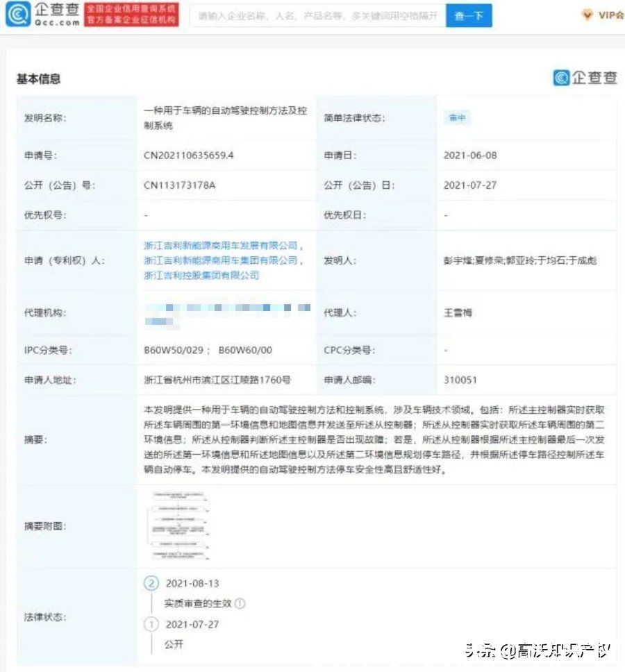The image size is (625, 672).
Task: Click step 1 circle in legal status timeline
Action: [151, 624]
